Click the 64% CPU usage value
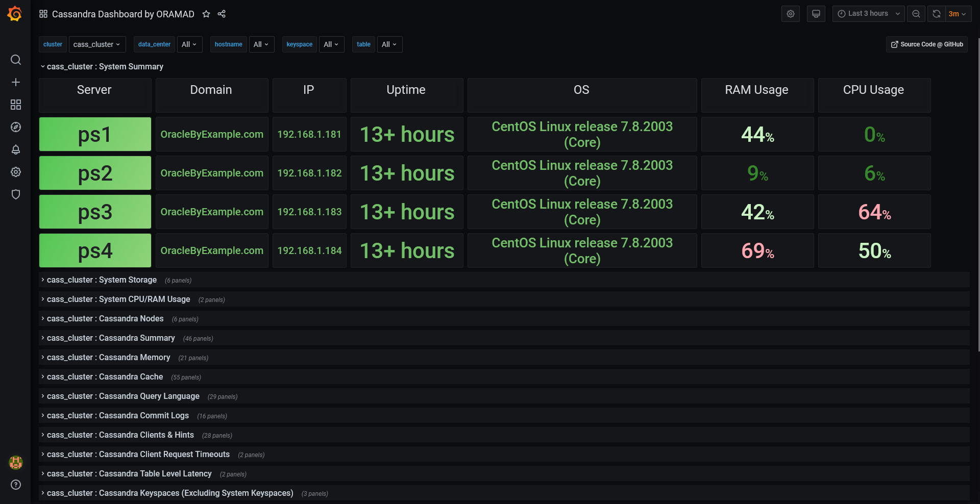980x504 pixels. [874, 212]
